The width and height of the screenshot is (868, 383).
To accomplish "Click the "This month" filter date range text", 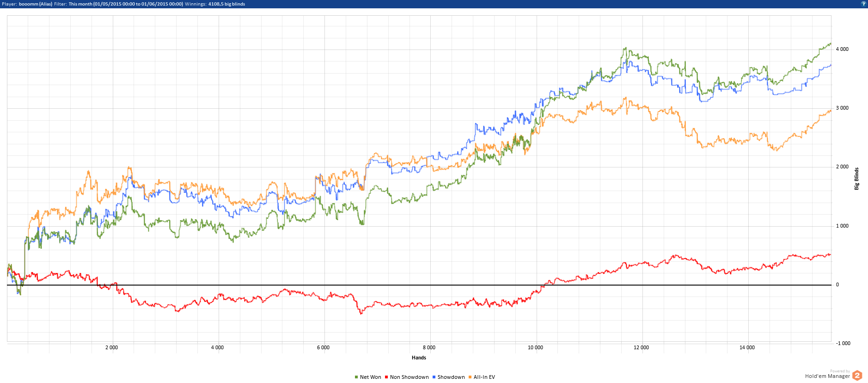I will tap(126, 4).
